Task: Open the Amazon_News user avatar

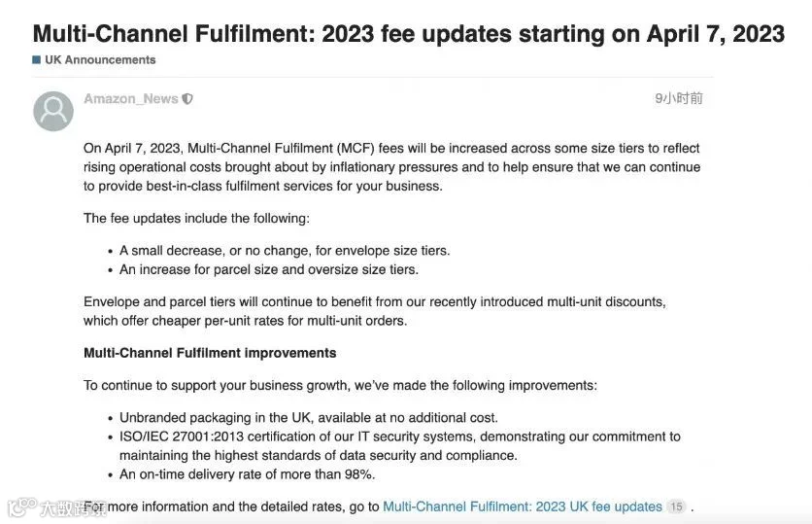Action: point(53,111)
